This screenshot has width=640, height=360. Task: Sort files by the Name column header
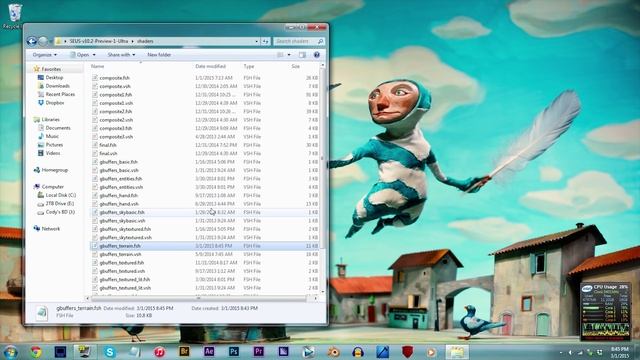[97, 66]
